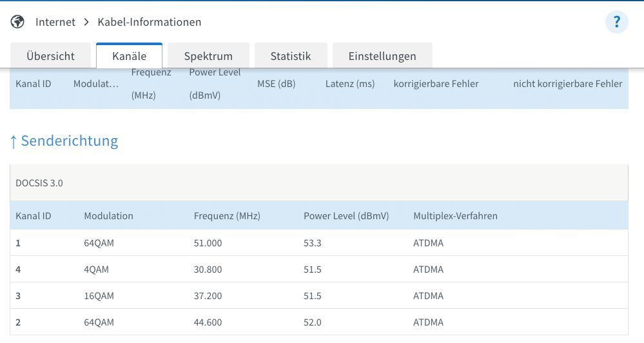Open the Spektrum tab

(x=208, y=56)
